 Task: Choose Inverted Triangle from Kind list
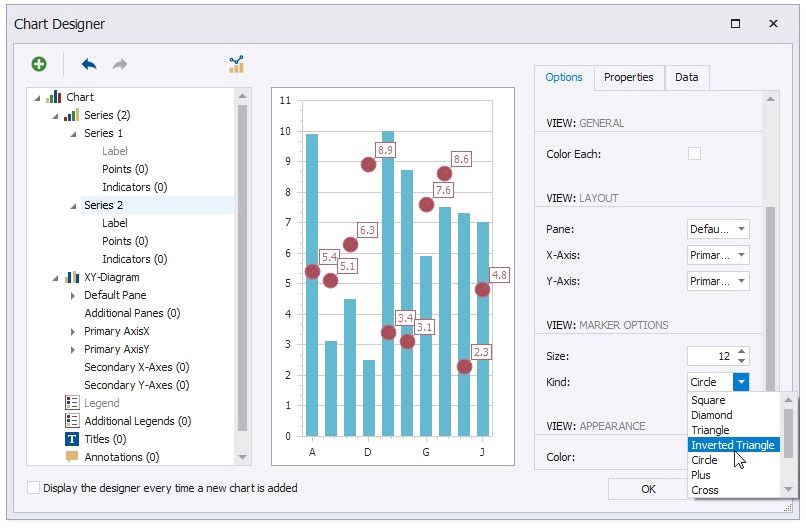732,445
